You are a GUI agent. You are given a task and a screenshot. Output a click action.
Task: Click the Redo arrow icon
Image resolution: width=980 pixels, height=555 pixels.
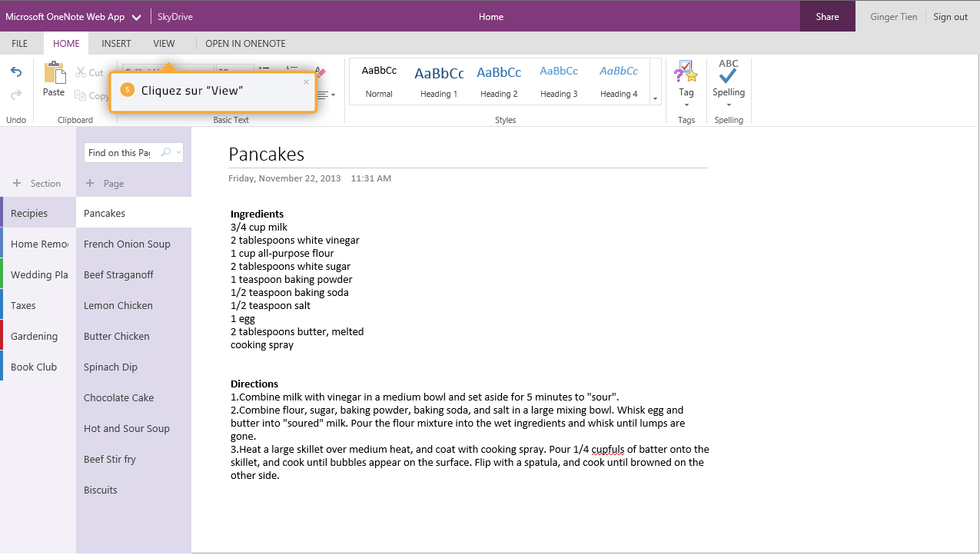click(15, 95)
